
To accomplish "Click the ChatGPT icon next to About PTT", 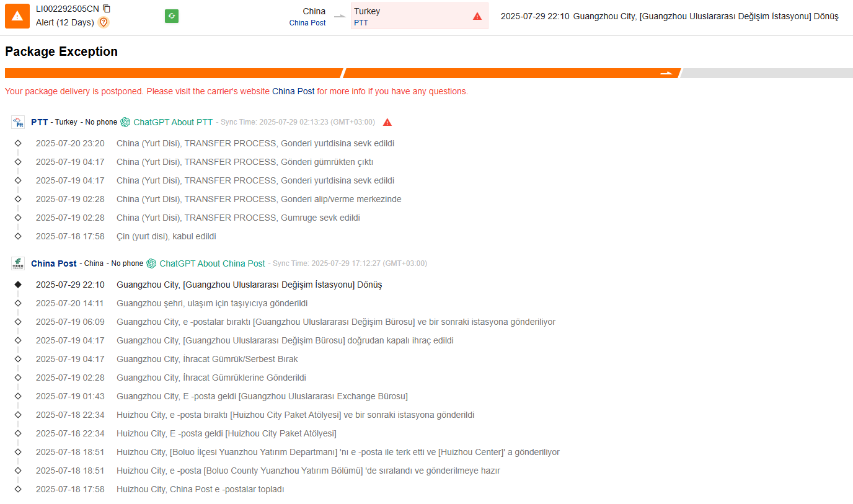I will (125, 122).
